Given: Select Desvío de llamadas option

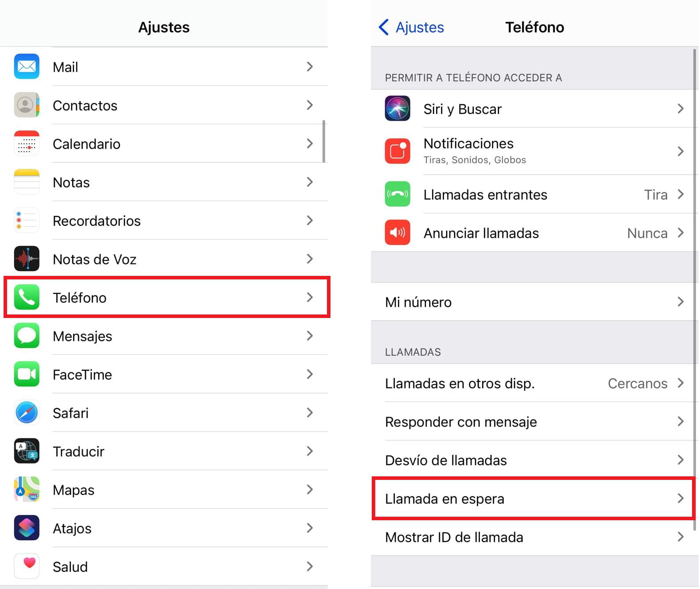Looking at the screenshot, I should point(532,460).
